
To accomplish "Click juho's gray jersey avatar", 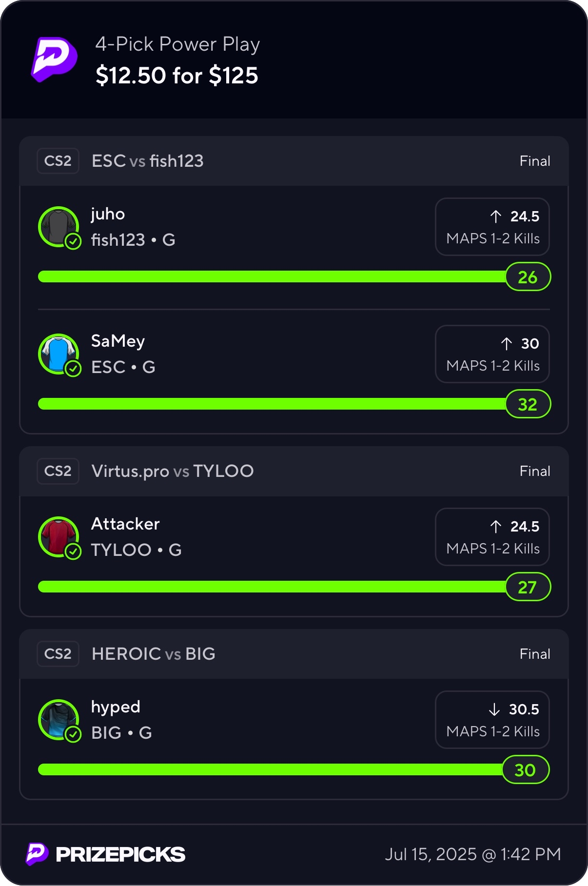I will coord(58,226).
